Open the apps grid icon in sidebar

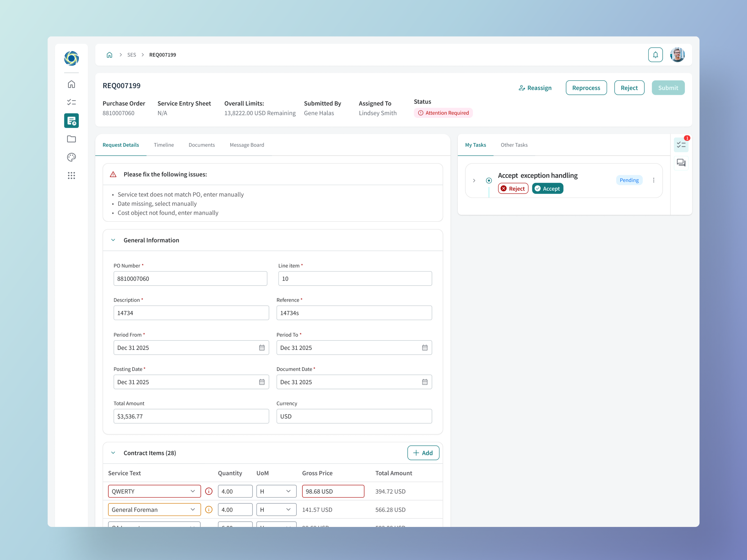71,175
